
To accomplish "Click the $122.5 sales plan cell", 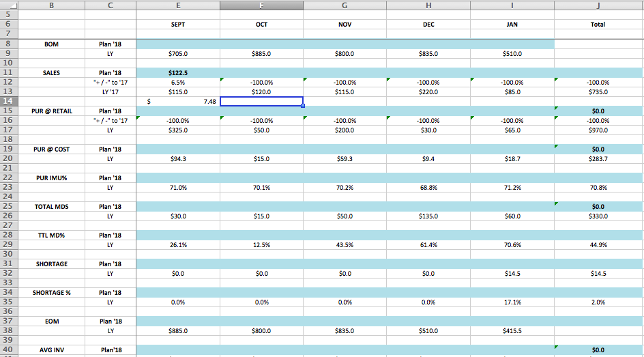I will pos(178,73).
